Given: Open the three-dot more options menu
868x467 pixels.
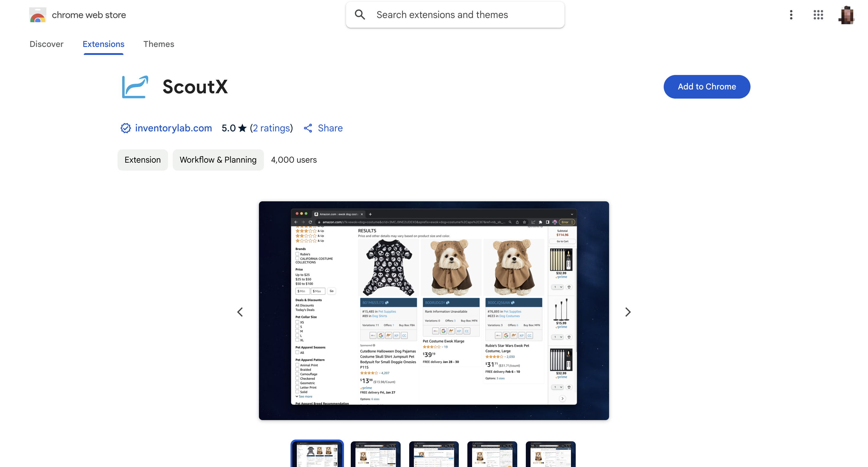Looking at the screenshot, I should (x=791, y=14).
